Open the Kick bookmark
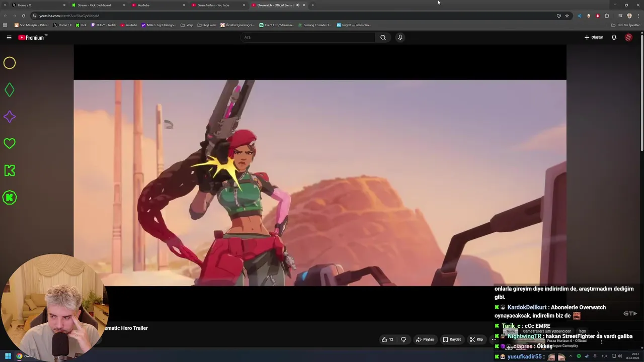The image size is (644, 362). tap(81, 25)
